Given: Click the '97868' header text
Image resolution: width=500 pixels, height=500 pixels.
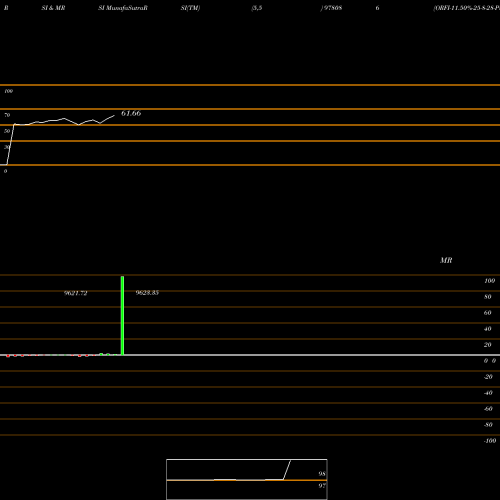Looking at the screenshot, I should [332, 8].
